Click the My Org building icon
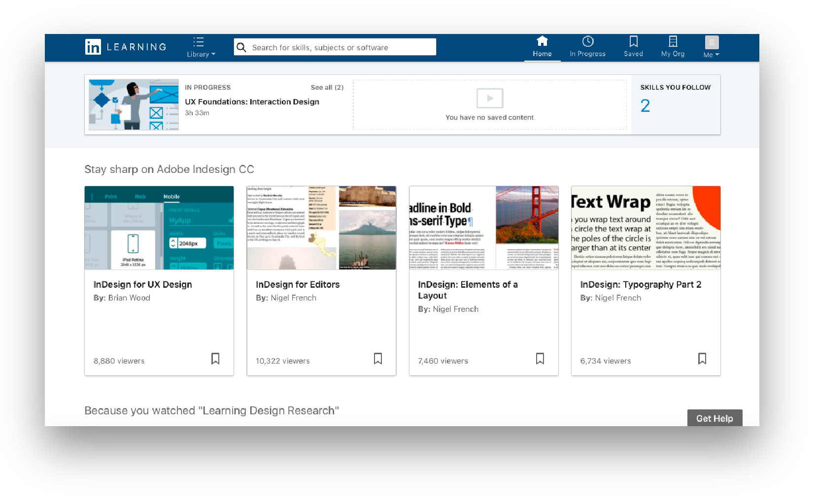Image resolution: width=817 pixels, height=504 pixels. click(x=673, y=41)
